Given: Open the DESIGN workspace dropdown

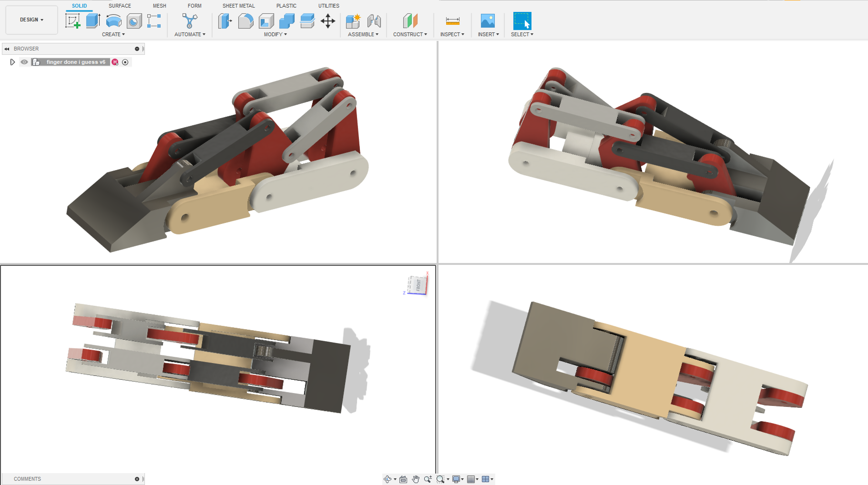Looking at the screenshot, I should (31, 20).
